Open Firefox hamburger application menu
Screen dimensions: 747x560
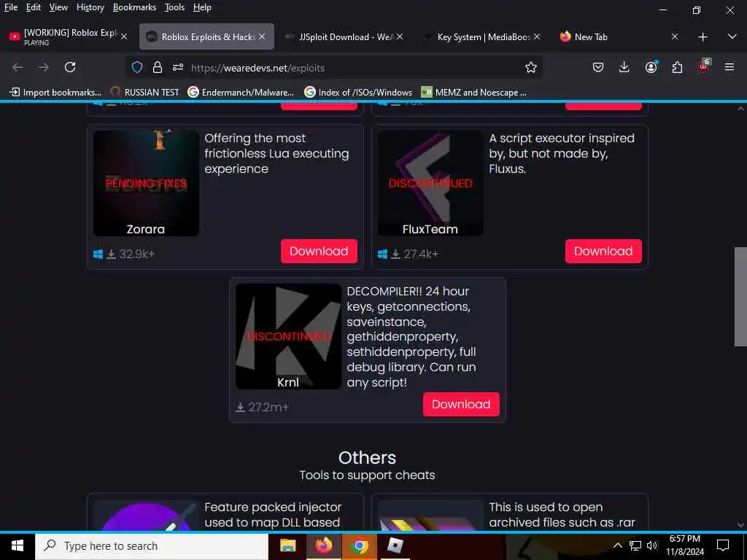729,67
